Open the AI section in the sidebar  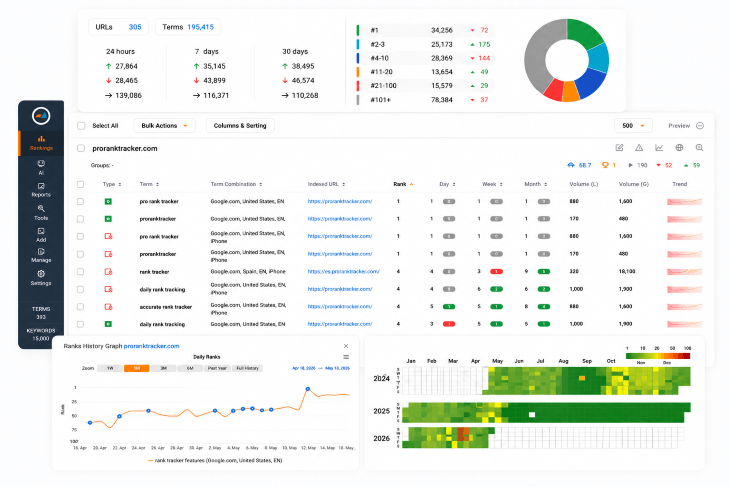coord(41,167)
